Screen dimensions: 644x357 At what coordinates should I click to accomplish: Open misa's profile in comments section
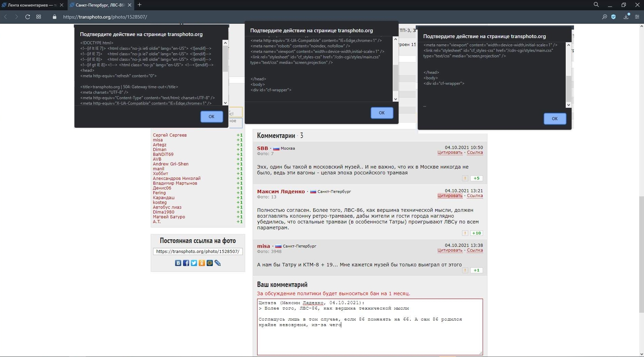click(263, 246)
